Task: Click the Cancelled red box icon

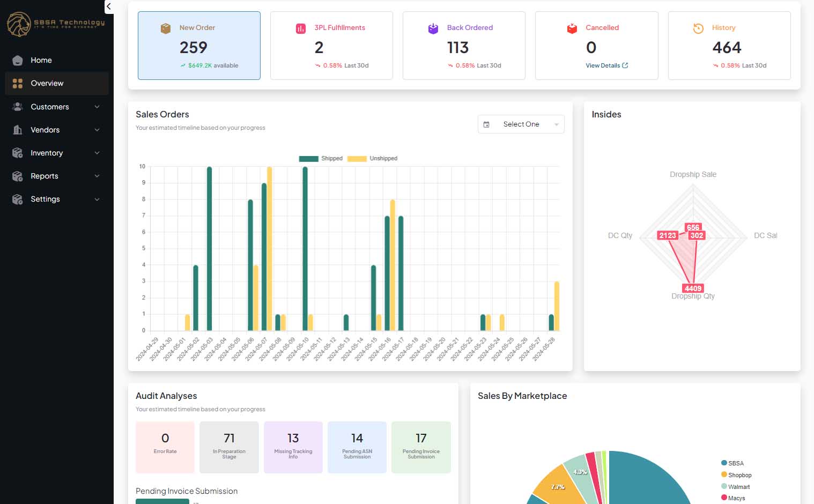Action: coord(572,28)
